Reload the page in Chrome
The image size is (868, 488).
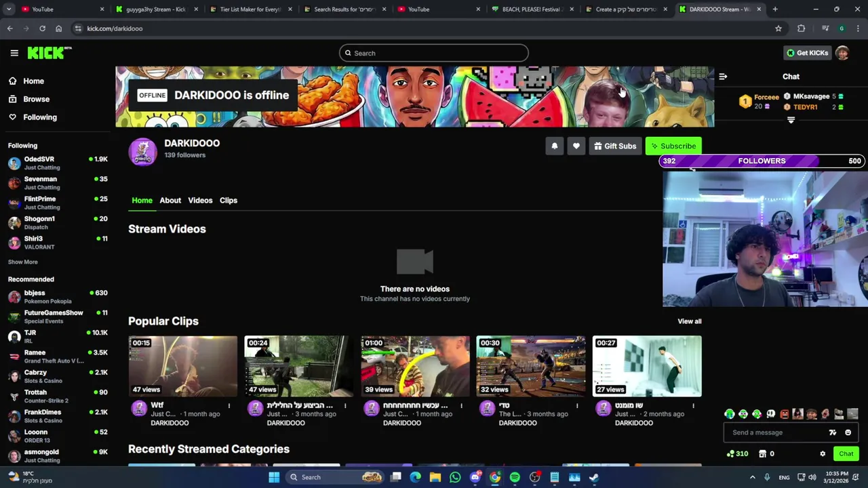[42, 28]
